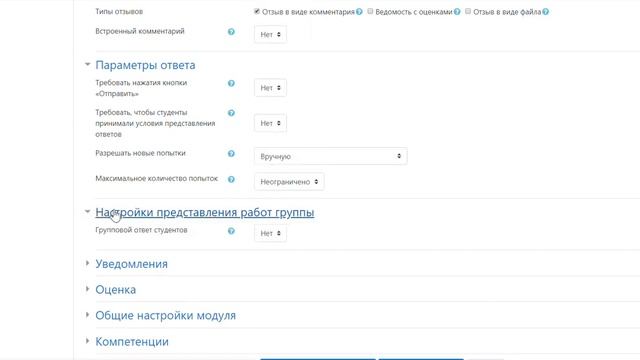Open help for 'Отзыв в виде комментария'

[x=359, y=12]
